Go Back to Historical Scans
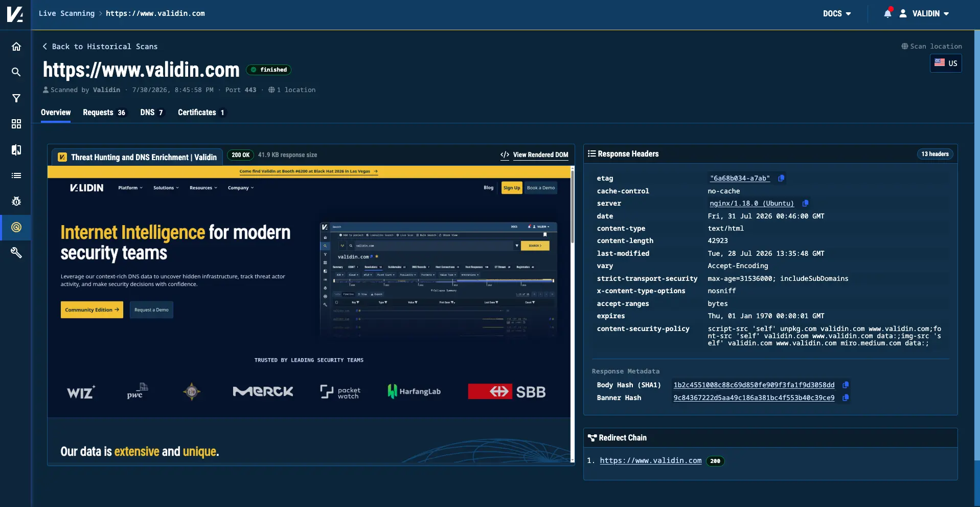 [100, 47]
